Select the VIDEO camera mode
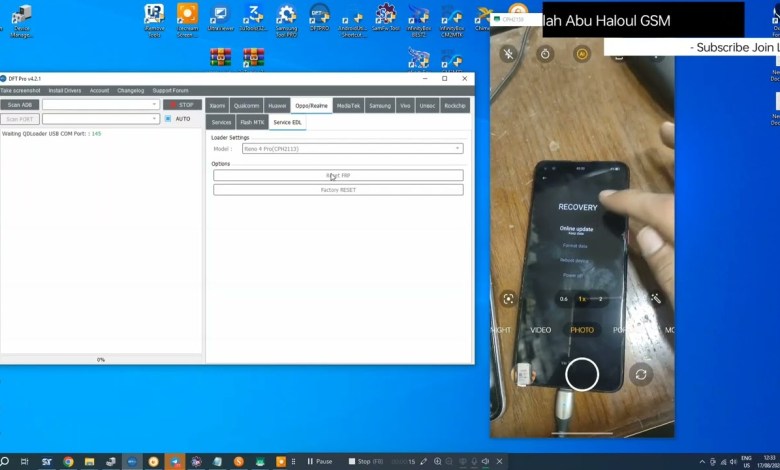 (x=540, y=330)
